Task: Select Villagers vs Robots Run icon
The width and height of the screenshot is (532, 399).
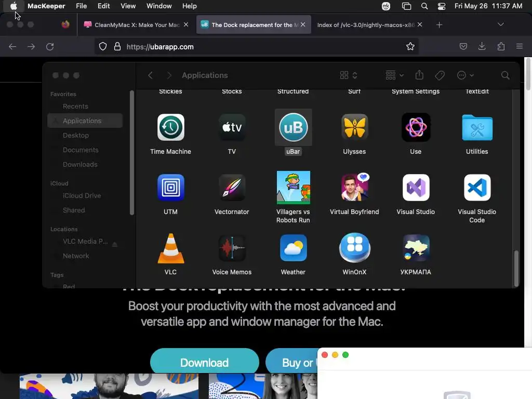Action: click(x=293, y=188)
